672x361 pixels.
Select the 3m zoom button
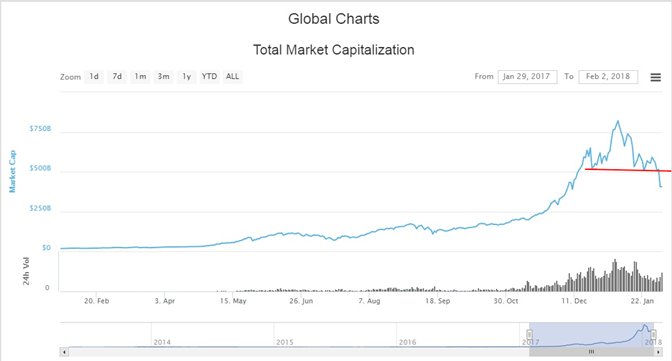(x=163, y=77)
